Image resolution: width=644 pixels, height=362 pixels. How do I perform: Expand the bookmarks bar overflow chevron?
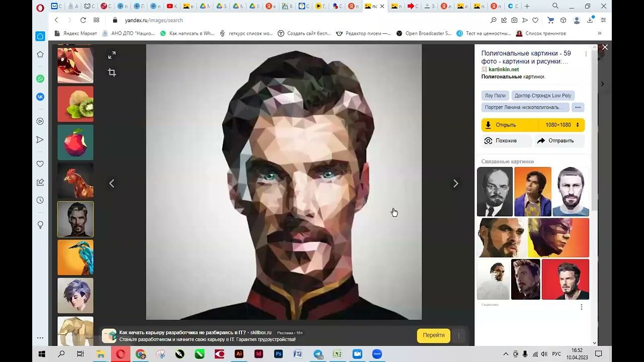(599, 33)
